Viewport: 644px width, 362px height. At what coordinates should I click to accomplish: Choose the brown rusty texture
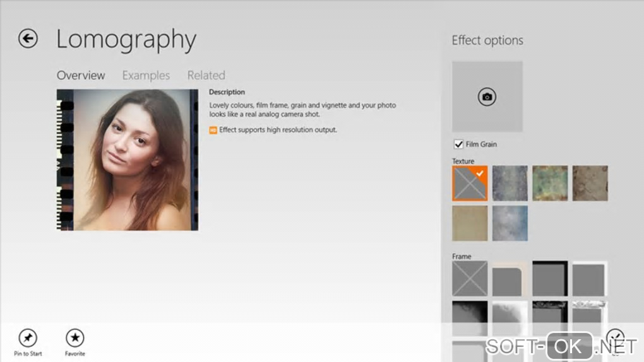click(x=590, y=183)
